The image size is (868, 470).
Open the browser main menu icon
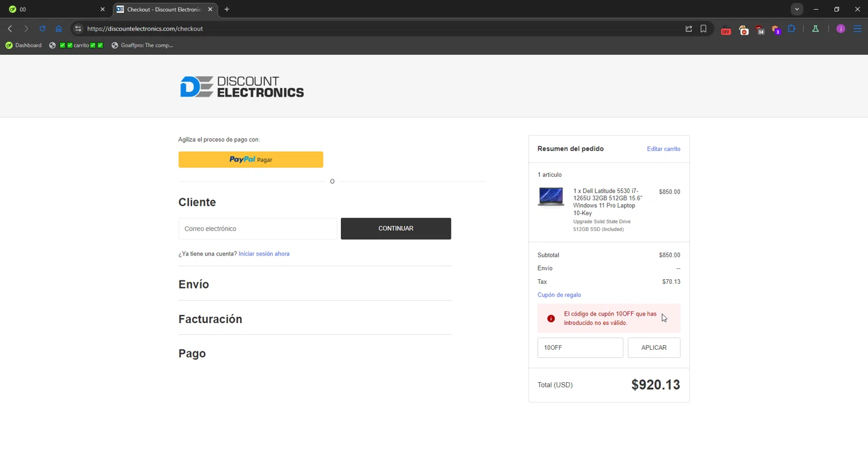pos(858,28)
